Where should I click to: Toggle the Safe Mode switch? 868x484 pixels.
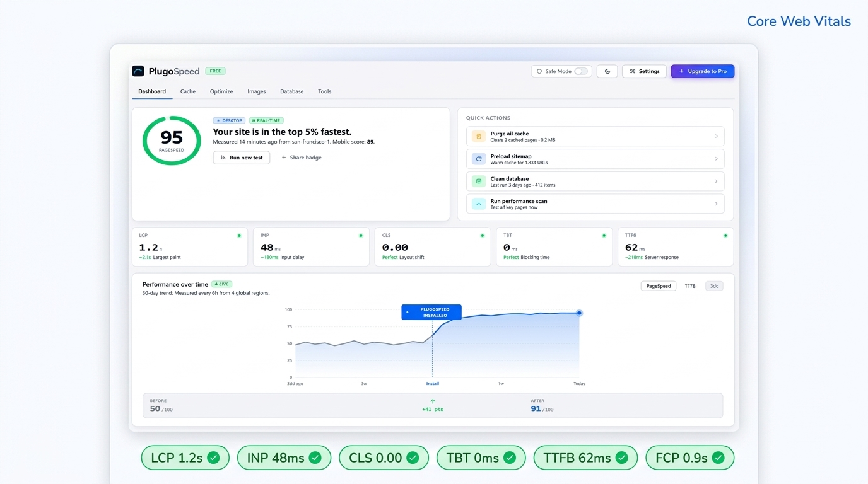click(581, 71)
